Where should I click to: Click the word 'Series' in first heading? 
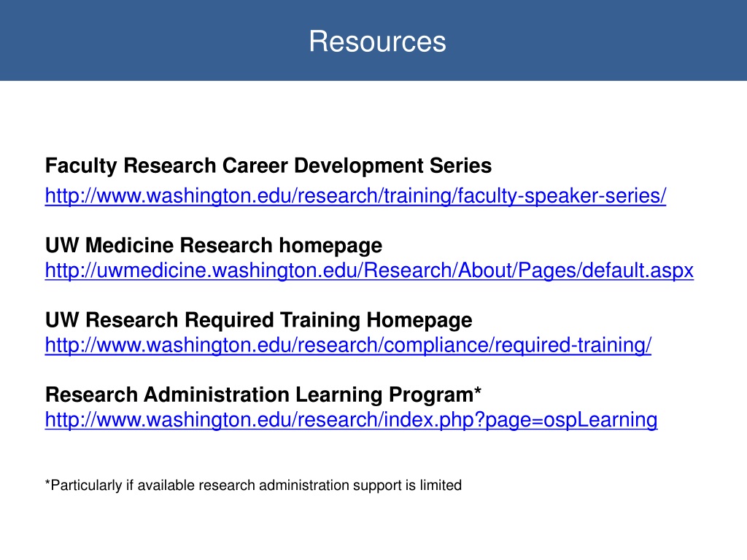coord(461,166)
